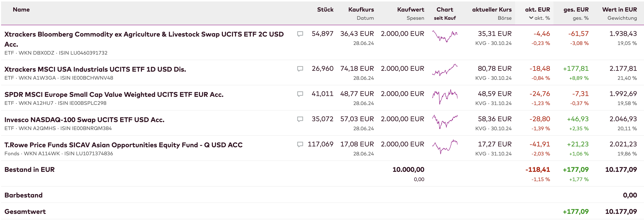Image resolution: width=644 pixels, height=221 pixels.
Task: Sort by Kaufkurs column header
Action: [x=361, y=9]
